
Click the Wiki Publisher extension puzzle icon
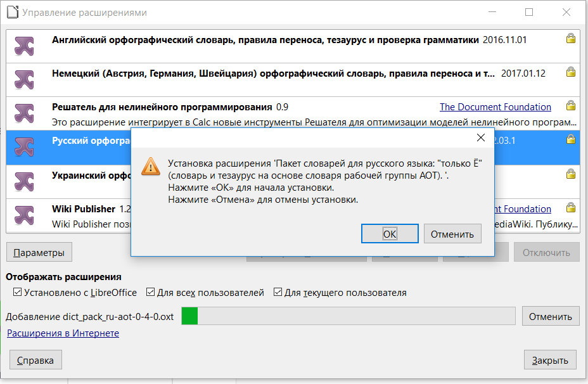(25, 215)
